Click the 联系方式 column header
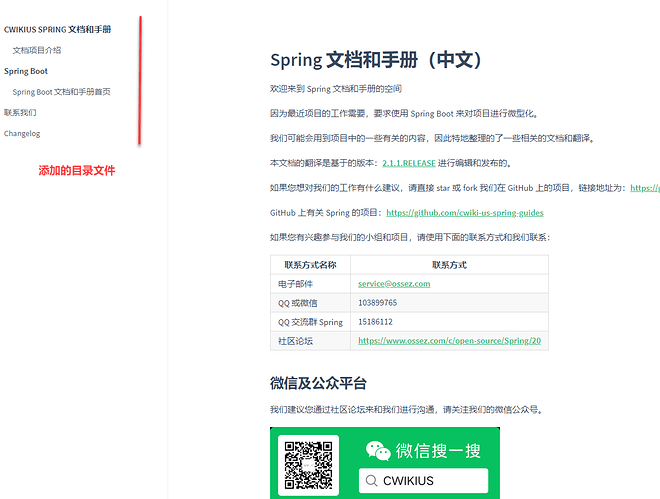This screenshot has width=660, height=499. (449, 265)
